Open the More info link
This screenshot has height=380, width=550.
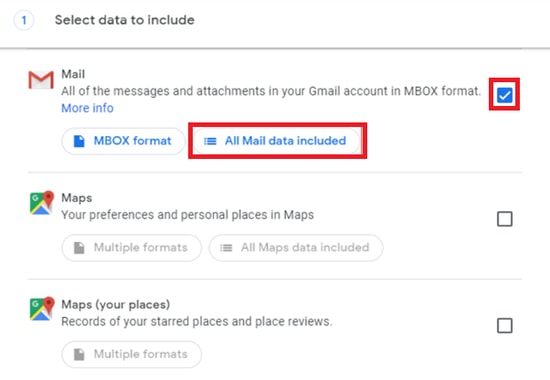click(87, 108)
